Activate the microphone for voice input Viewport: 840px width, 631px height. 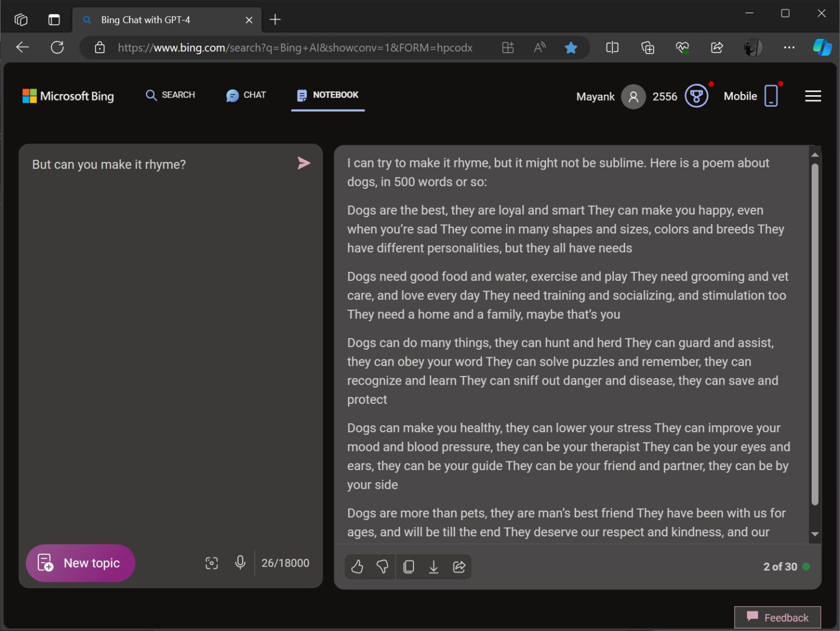[240, 563]
